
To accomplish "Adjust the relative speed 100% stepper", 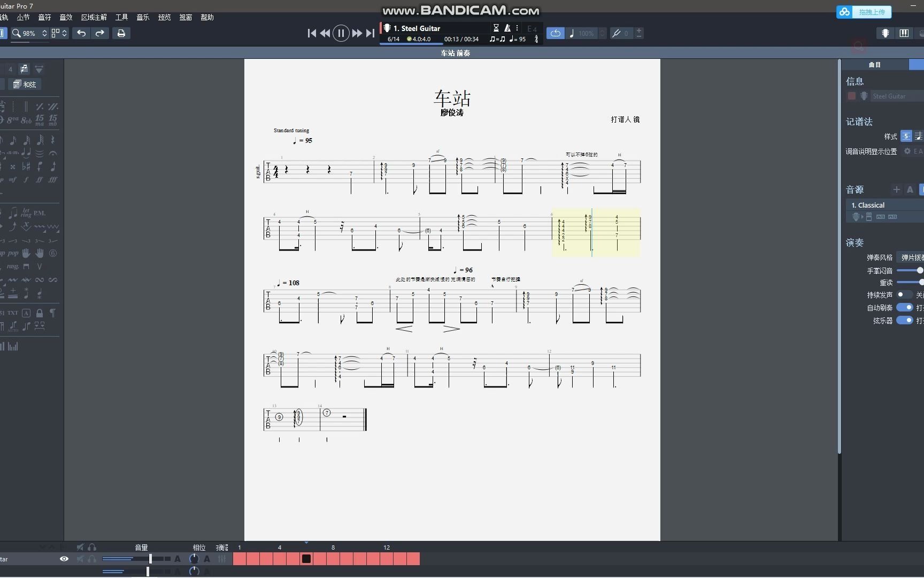I will tap(602, 33).
